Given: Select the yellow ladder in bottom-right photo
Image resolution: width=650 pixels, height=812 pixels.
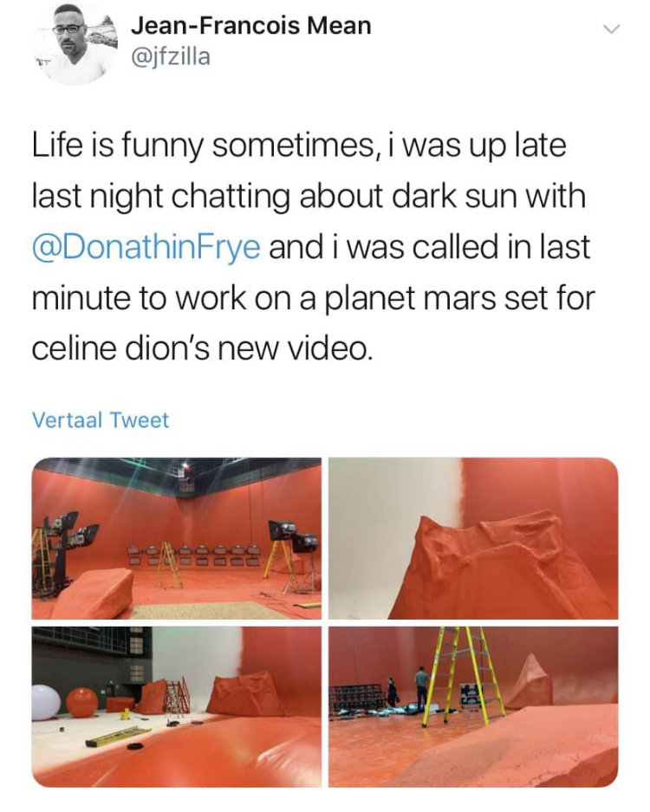Looking at the screenshot, I should point(464,676).
